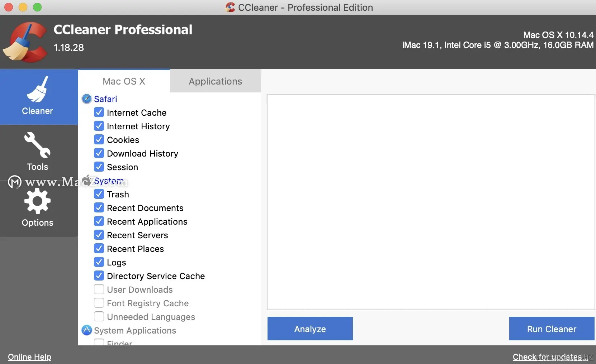Click the Run Cleaner button
The width and height of the screenshot is (596, 364).
pos(552,329)
